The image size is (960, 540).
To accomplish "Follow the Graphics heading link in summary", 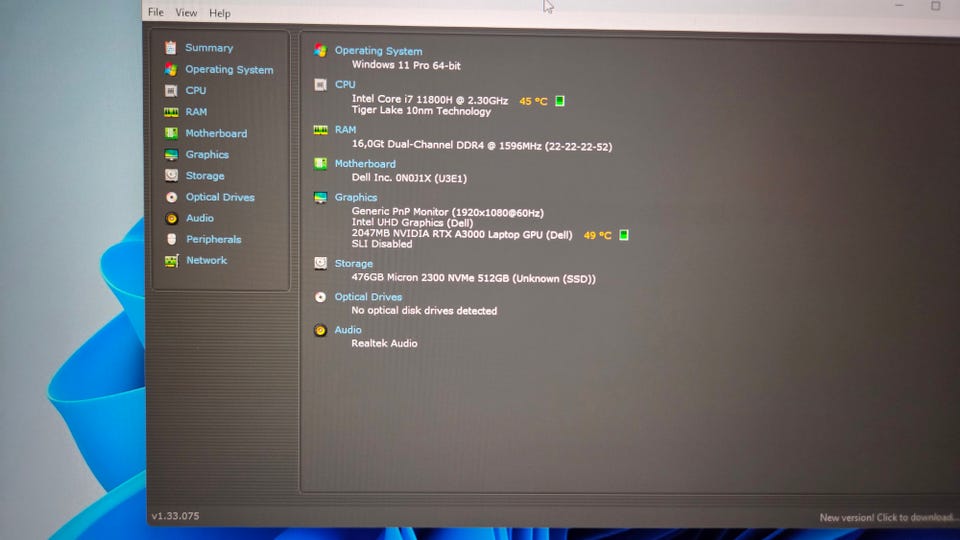I will (356, 198).
